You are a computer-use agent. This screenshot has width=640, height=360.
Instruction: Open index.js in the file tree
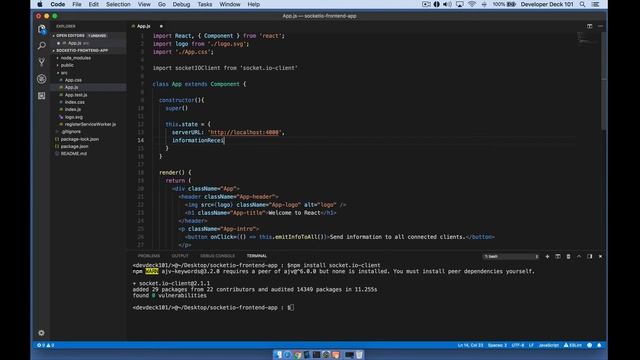(x=73, y=109)
